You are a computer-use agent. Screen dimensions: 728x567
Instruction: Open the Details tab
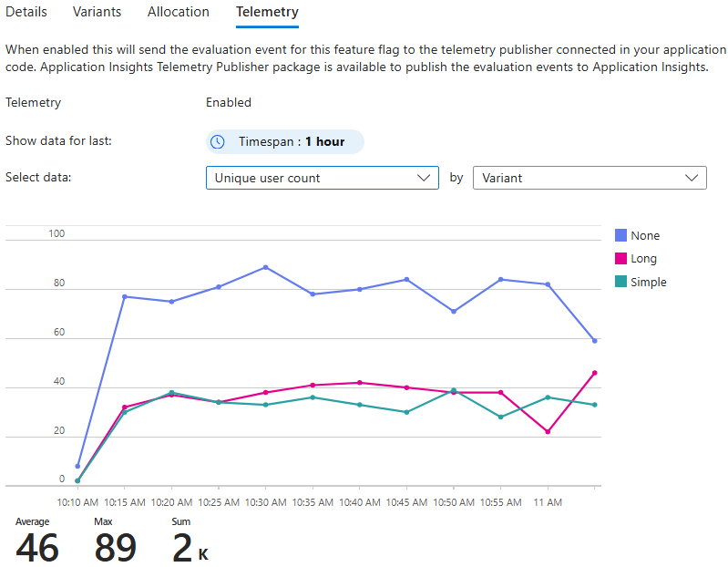click(x=26, y=12)
